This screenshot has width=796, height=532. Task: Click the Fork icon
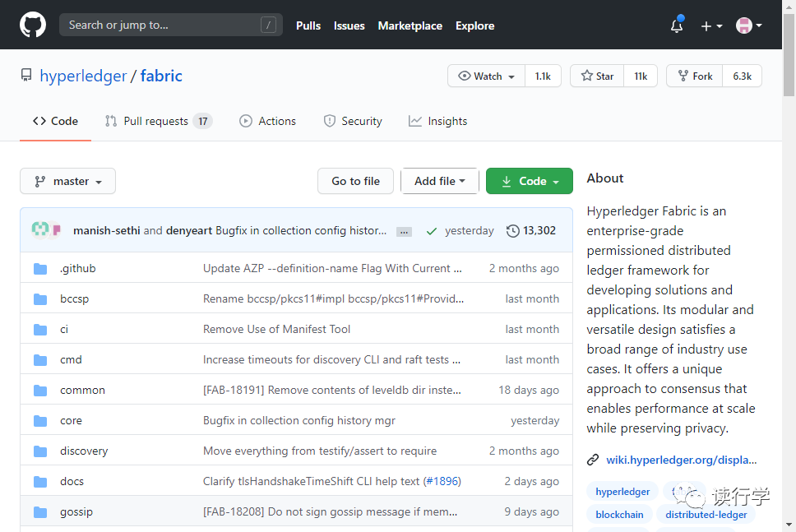(683, 76)
